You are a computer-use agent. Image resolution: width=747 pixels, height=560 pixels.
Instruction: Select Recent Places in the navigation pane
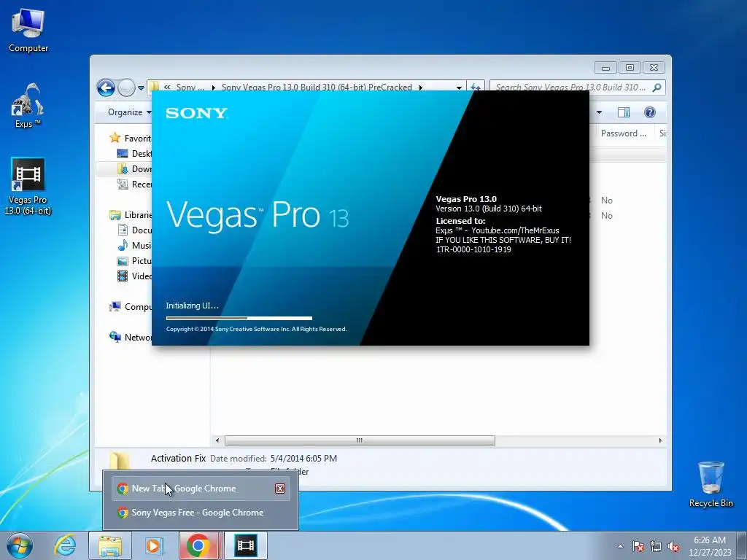(134, 184)
